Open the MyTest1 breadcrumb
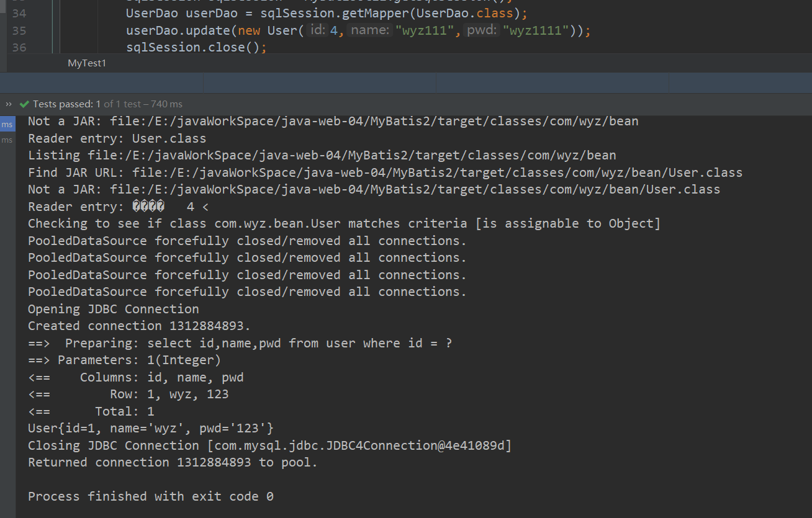This screenshot has height=518, width=812. point(87,63)
